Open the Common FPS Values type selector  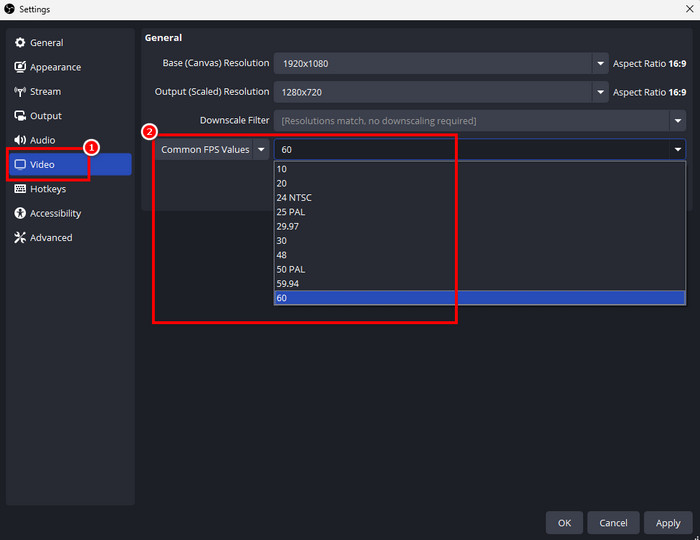[x=212, y=150]
